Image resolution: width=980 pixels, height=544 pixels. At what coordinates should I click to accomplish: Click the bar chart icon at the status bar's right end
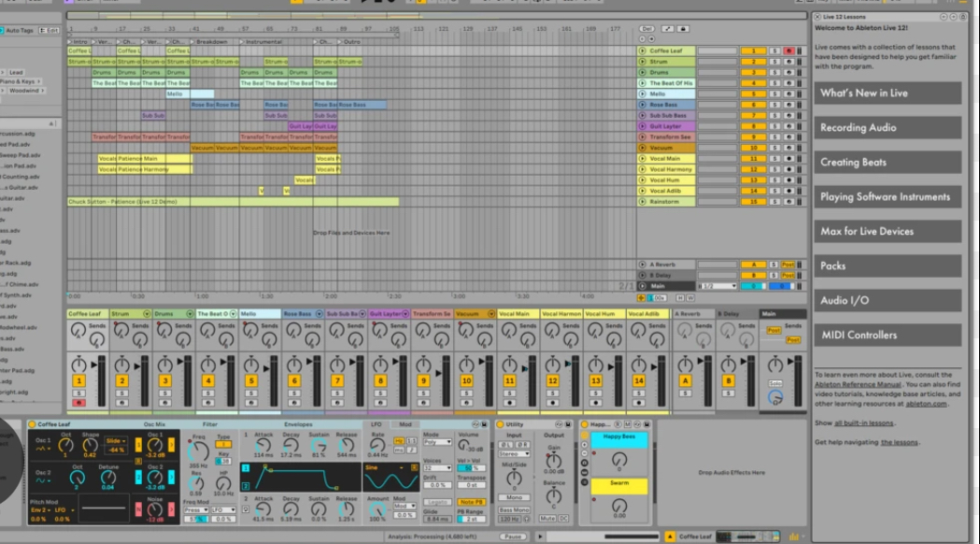click(794, 536)
